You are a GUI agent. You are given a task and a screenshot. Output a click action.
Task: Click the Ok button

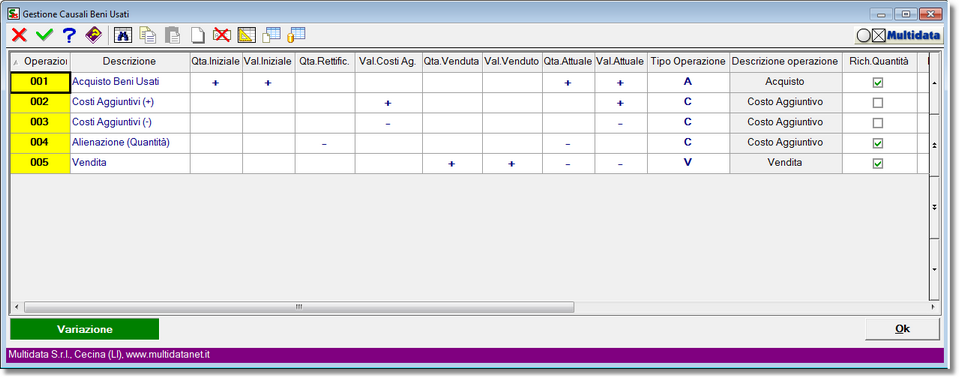[x=902, y=329]
